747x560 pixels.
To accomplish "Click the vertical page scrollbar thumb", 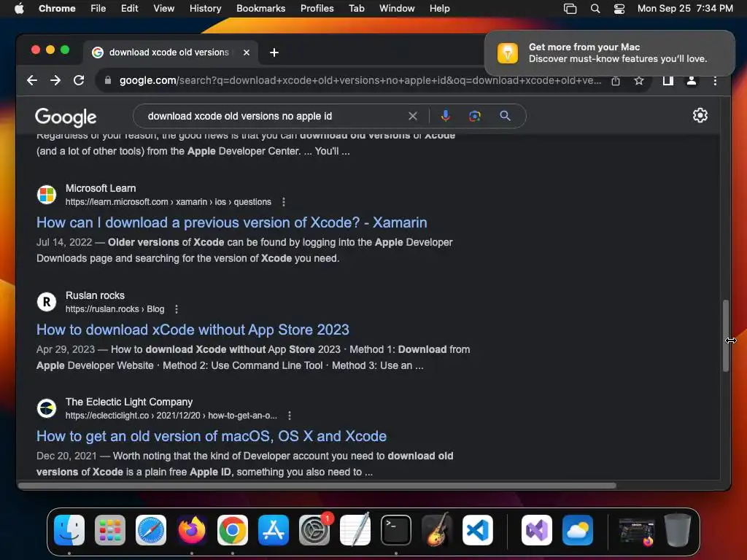I will [x=726, y=335].
